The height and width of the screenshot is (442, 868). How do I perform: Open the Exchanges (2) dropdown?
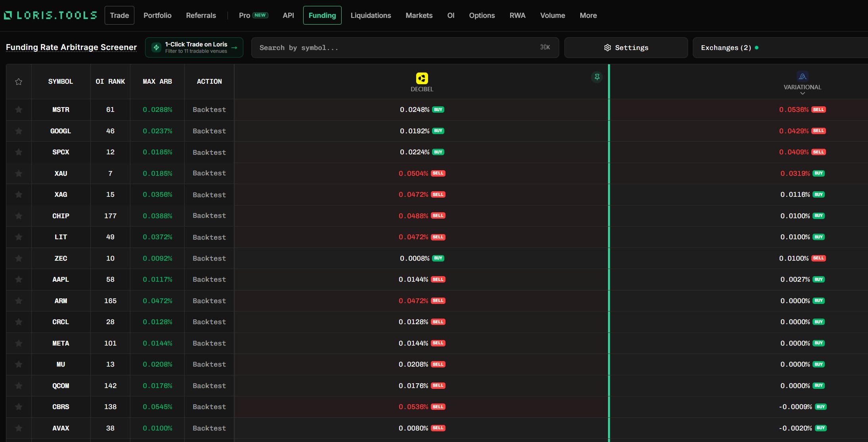pyautogui.click(x=780, y=48)
